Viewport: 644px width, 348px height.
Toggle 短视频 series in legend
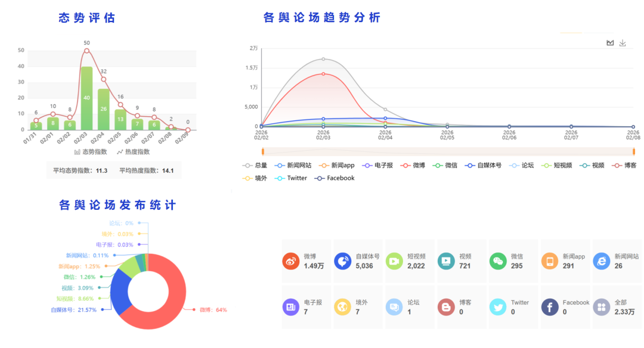pyautogui.click(x=556, y=166)
